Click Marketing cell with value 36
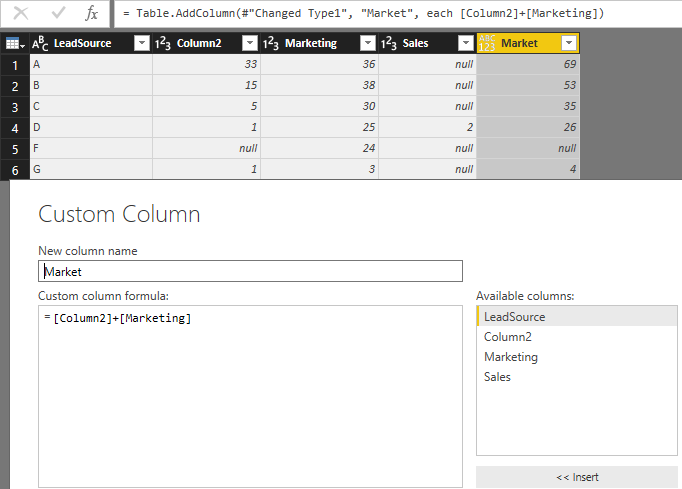This screenshot has height=489, width=682. 319,64
